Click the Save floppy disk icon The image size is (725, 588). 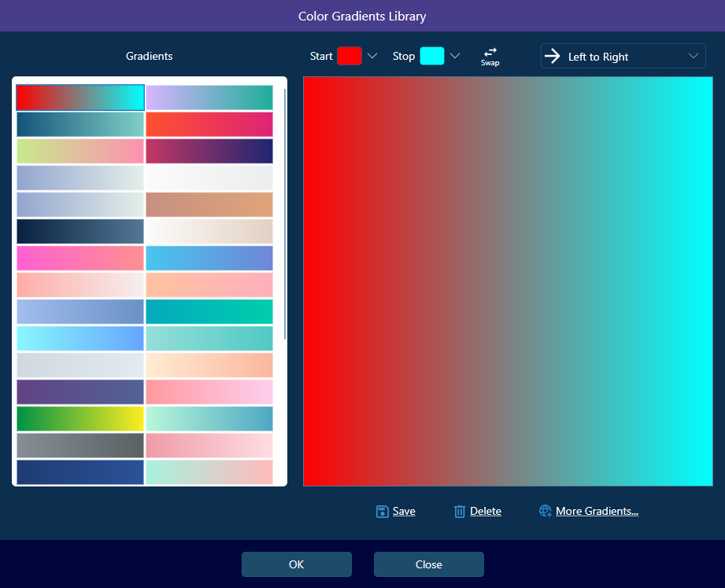tap(383, 512)
